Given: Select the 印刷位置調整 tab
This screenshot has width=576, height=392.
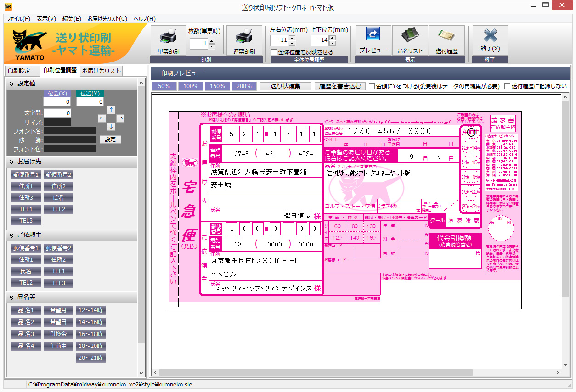Looking at the screenshot, I should tap(60, 70).
